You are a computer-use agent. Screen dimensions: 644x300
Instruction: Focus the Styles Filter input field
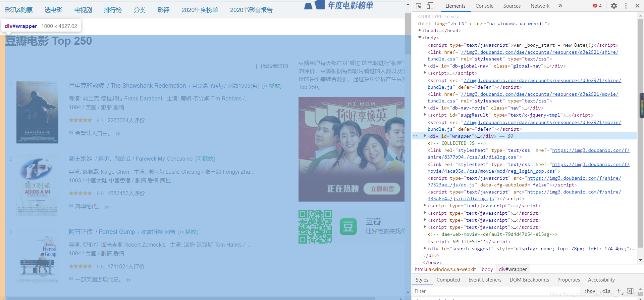(496, 291)
